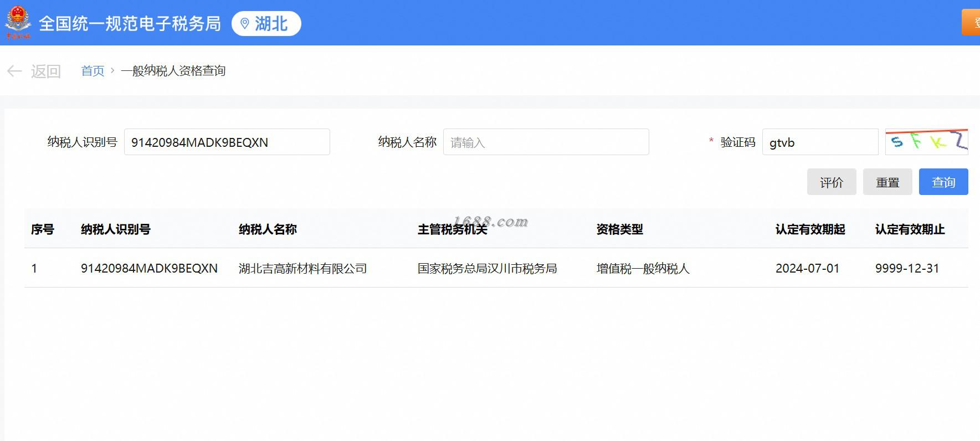
Task: Click the back arrow icon
Action: click(x=14, y=71)
